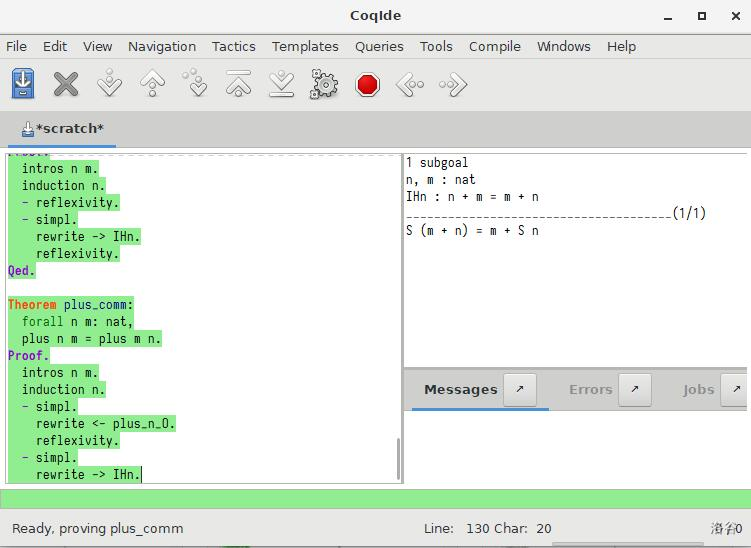Image resolution: width=751 pixels, height=548 pixels.
Task: Select the *scratch* file tab
Action: click(x=63, y=129)
